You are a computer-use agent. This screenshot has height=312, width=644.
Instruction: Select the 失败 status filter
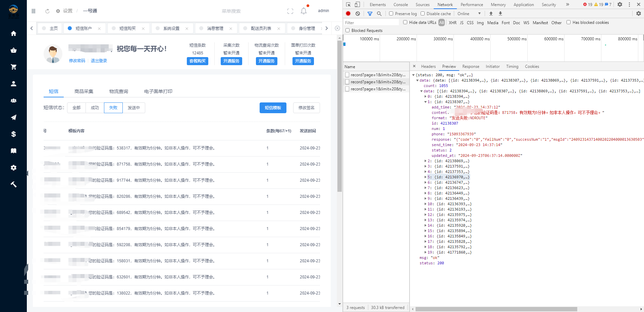(x=113, y=108)
